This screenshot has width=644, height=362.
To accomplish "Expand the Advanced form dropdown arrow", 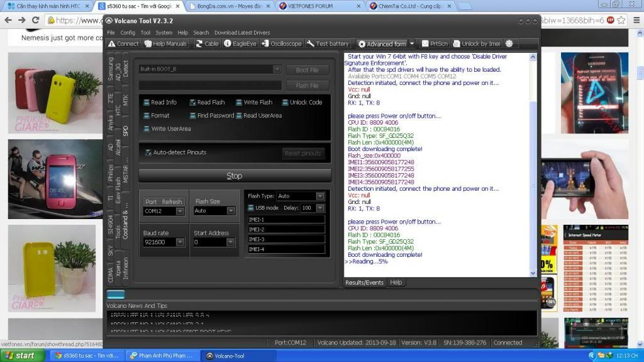I will coord(412,43).
